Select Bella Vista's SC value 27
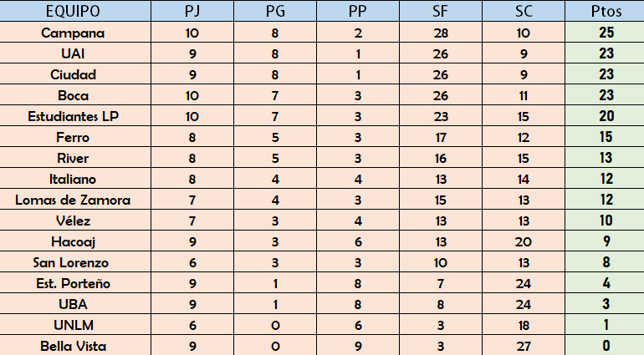Viewport: 644px width, 355px height. 524,345
